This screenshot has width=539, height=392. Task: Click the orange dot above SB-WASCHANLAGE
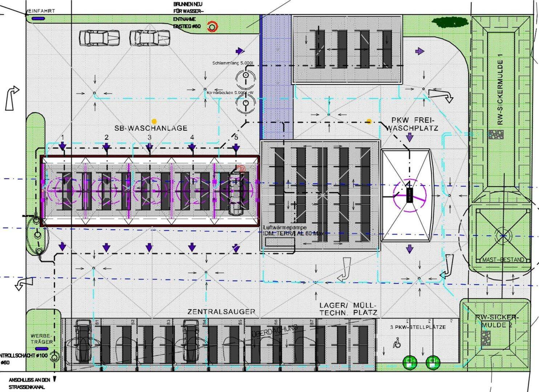[154, 121]
